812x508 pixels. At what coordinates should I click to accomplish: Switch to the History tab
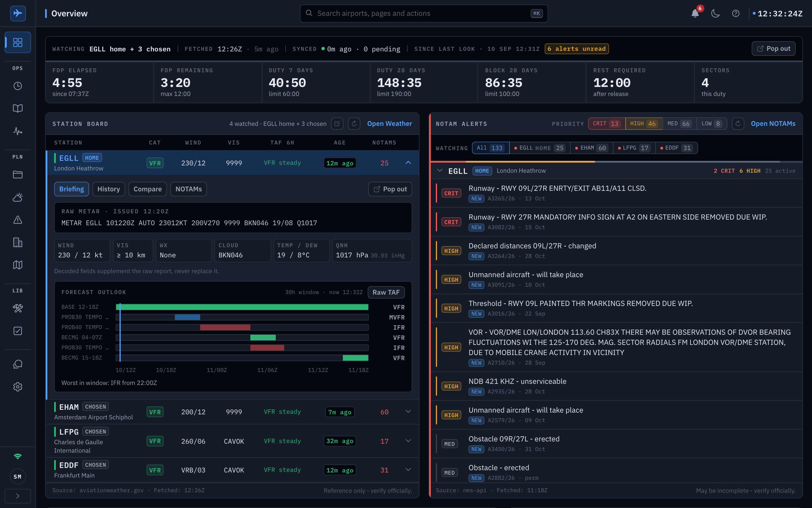pos(108,189)
